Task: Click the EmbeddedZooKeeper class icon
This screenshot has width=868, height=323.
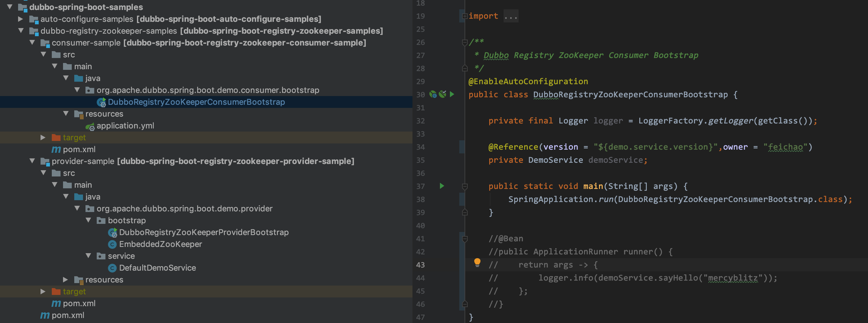Action: coord(112,244)
